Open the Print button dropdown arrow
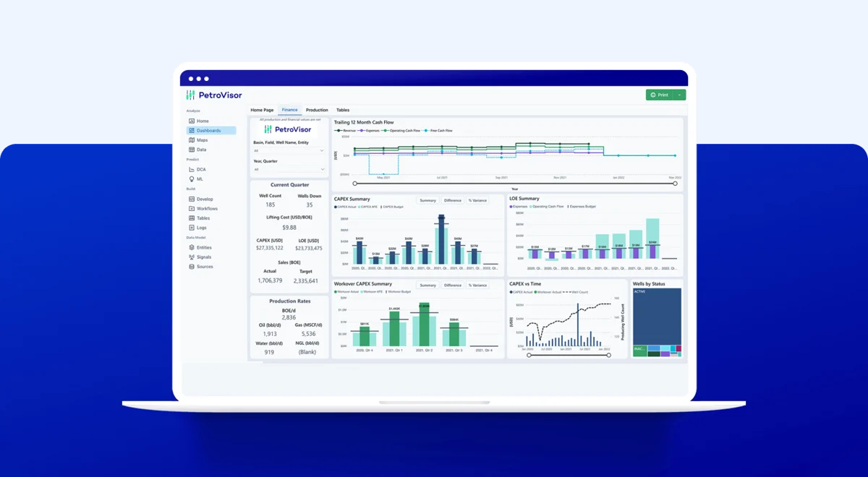Viewport: 868px width, 477px height. click(680, 95)
